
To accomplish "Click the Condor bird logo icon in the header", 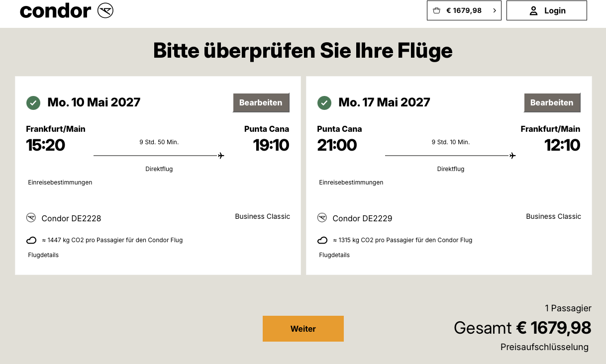I will pyautogui.click(x=105, y=10).
